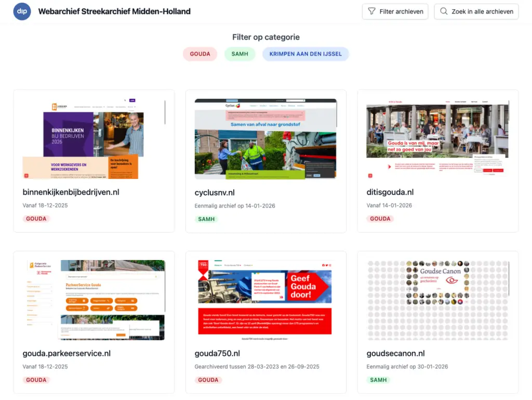Viewport: 532px width, 400px height.
Task: Open the gouda750.nl screenshot thumbnail
Action: click(265, 300)
